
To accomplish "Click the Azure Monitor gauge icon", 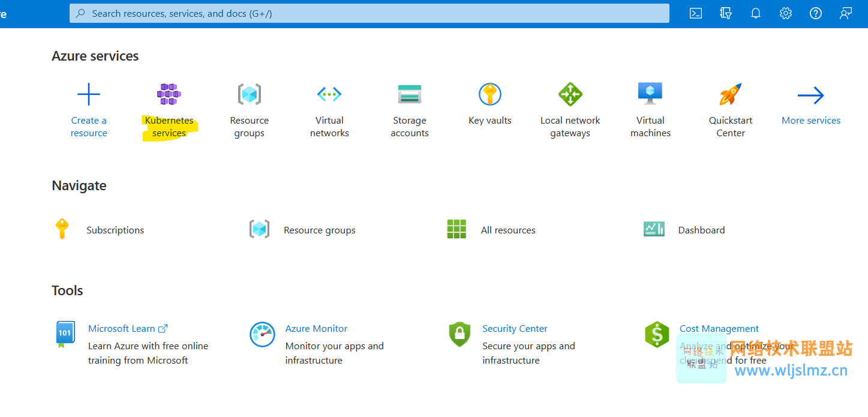I will pyautogui.click(x=262, y=334).
